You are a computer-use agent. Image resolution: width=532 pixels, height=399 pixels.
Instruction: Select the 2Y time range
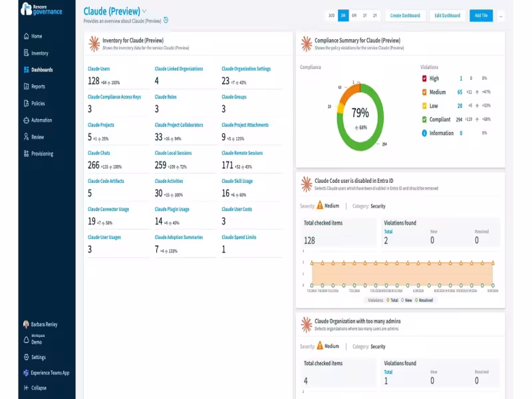tap(375, 15)
